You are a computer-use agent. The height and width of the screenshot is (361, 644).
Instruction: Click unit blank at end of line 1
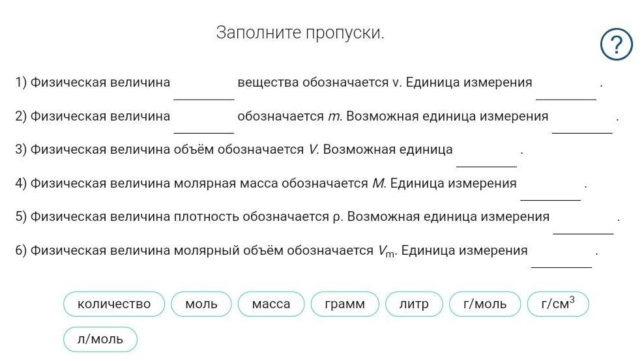tap(566, 87)
